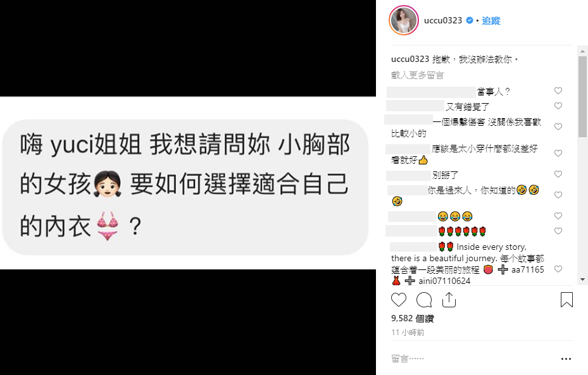Image resolution: width=588 pixels, height=375 pixels.
Task: Open uccu0323 username link in header
Action: (x=443, y=21)
